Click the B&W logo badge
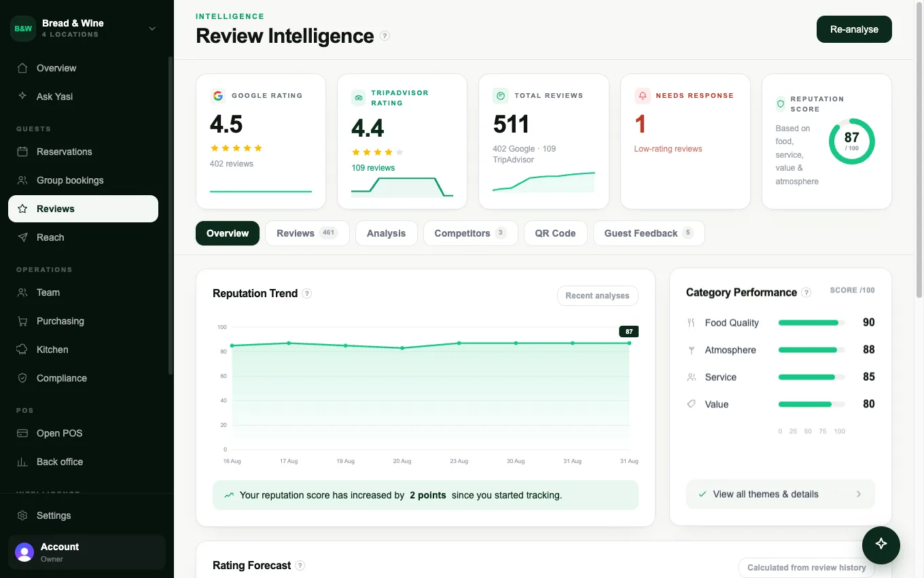Viewport: 924px width, 578px height. [x=23, y=29]
